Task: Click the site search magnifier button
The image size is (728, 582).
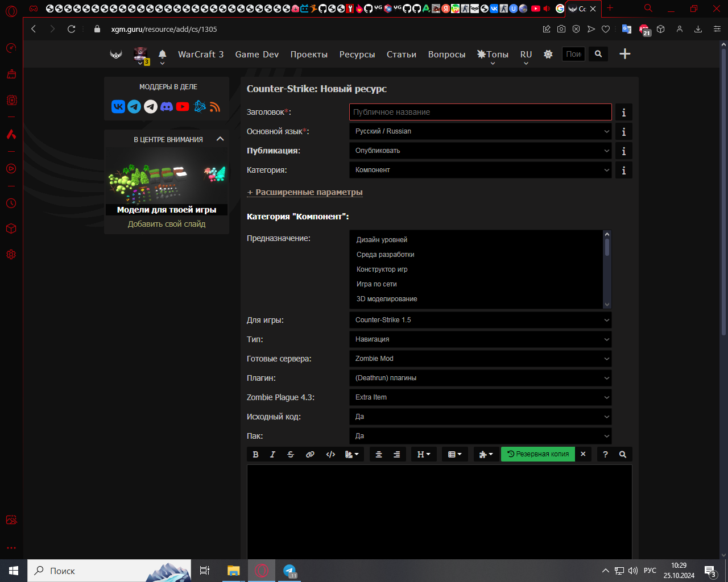Action: click(x=598, y=54)
